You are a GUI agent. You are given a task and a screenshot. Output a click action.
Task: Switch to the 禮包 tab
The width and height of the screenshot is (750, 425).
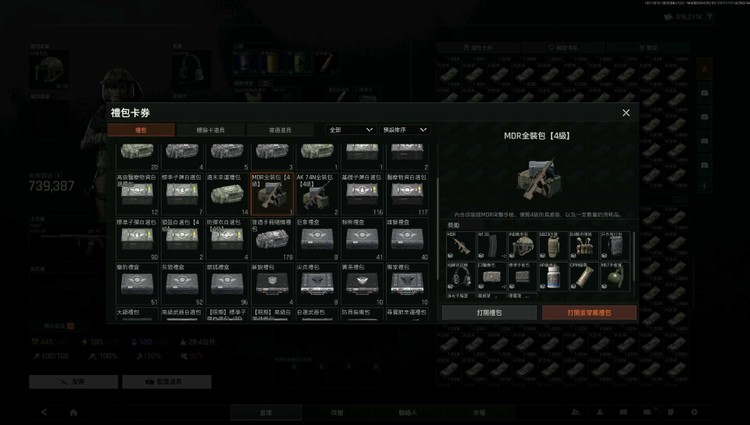point(141,130)
